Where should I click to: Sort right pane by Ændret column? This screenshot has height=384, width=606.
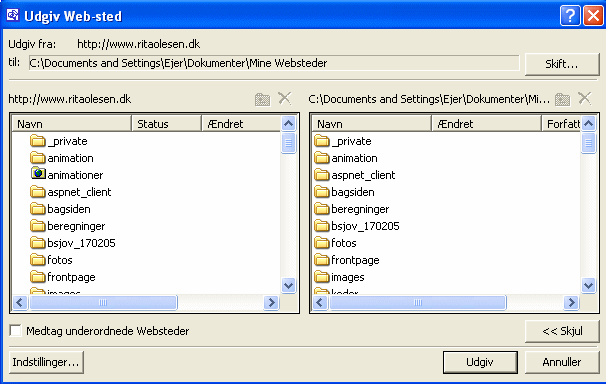(x=486, y=124)
